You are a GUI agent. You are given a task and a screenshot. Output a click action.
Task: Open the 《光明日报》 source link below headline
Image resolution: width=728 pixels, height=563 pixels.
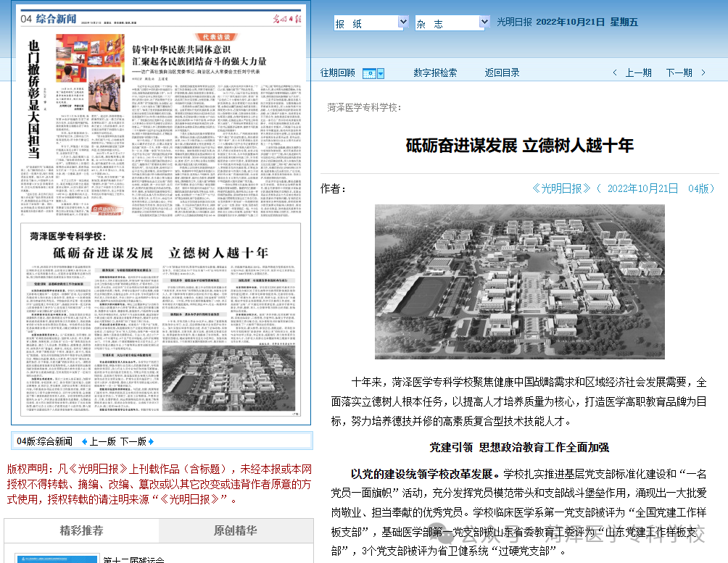pyautogui.click(x=561, y=188)
